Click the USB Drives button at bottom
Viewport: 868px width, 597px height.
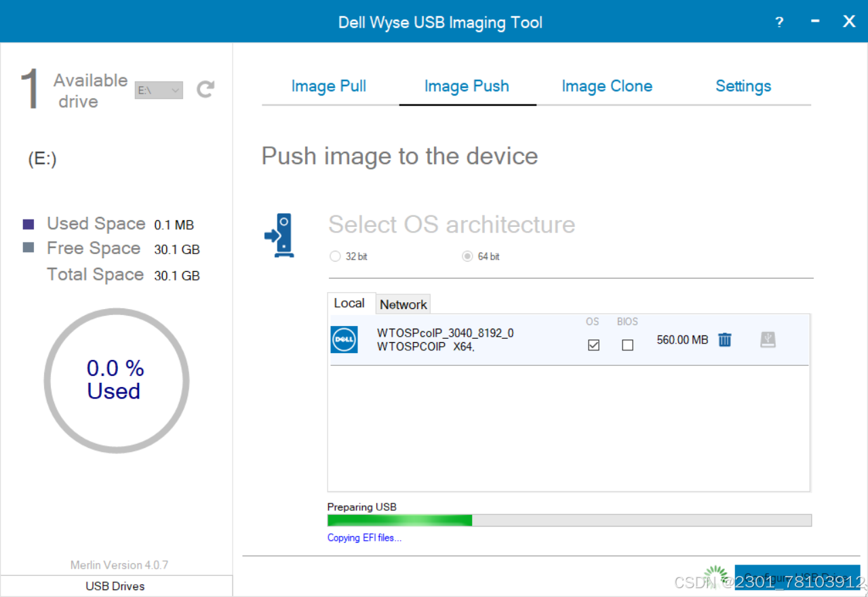point(116,586)
